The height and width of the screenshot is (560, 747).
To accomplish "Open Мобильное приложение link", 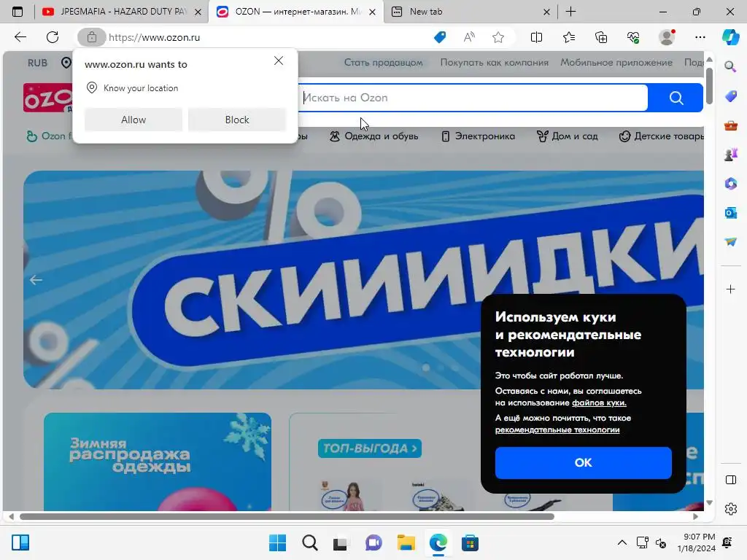I will [x=616, y=63].
